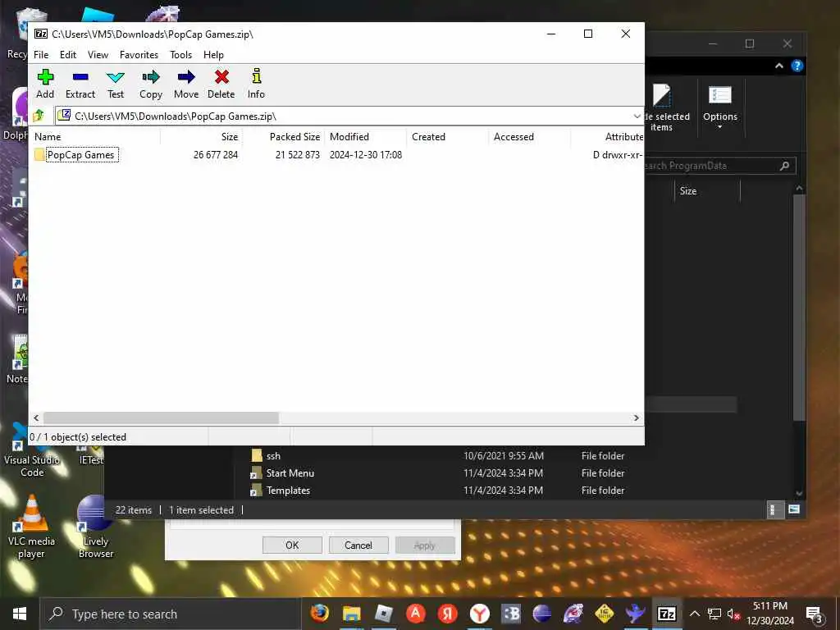Select the PopCap Games folder icon

point(39,155)
